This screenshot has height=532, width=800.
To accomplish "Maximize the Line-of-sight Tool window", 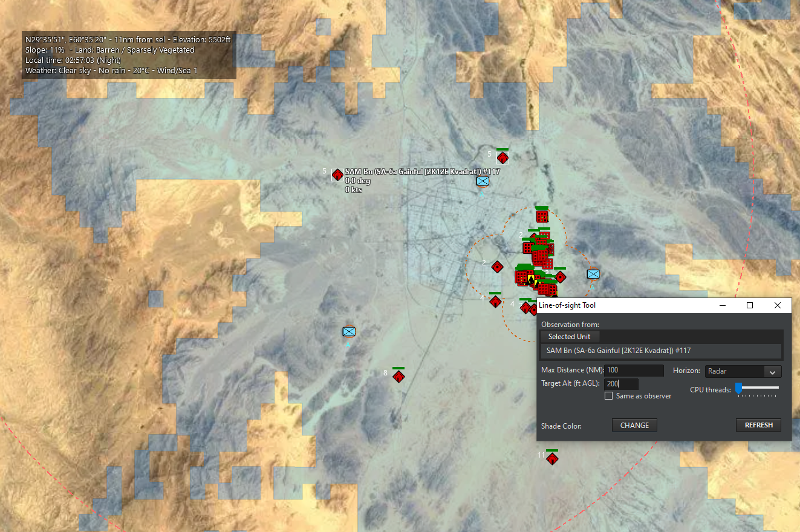I will tap(750, 305).
